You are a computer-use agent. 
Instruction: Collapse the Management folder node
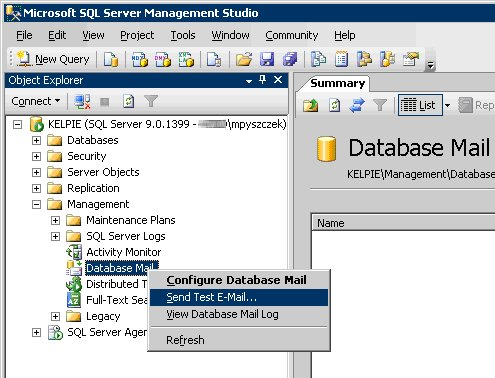pyautogui.click(x=36, y=204)
